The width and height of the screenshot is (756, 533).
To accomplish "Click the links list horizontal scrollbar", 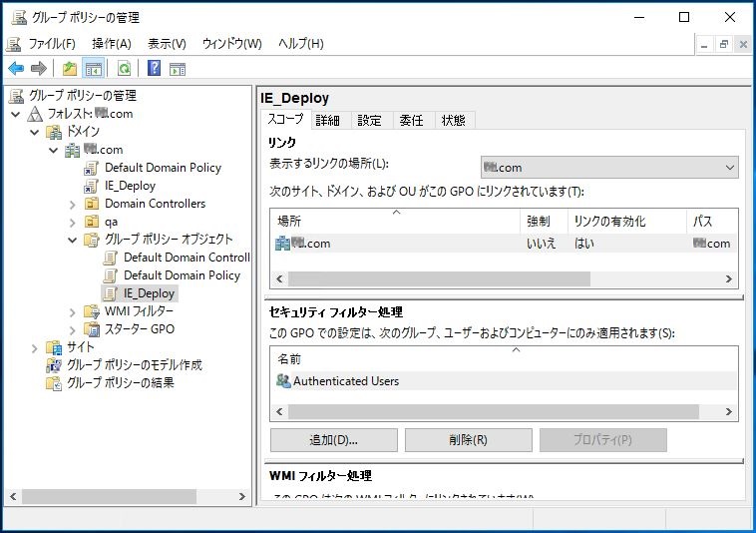I will [439, 278].
